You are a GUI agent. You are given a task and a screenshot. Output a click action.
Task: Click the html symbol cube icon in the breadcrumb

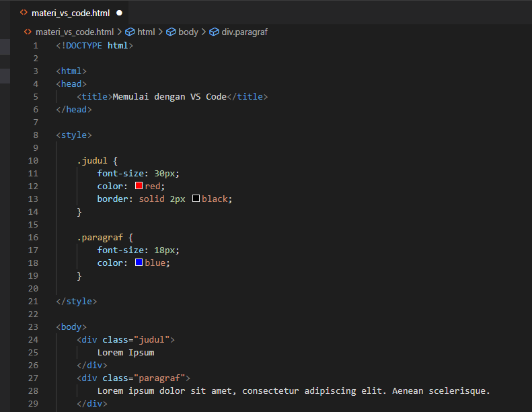(x=130, y=32)
